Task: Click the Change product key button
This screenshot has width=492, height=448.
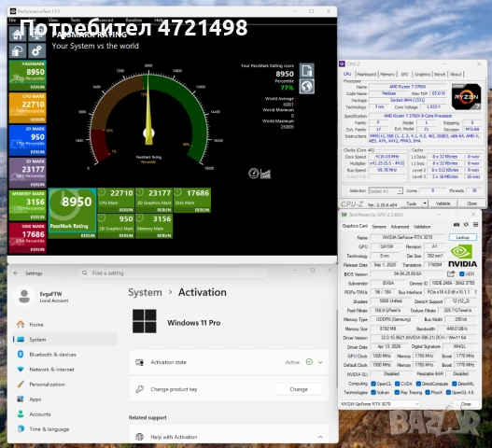Action: 299,389
